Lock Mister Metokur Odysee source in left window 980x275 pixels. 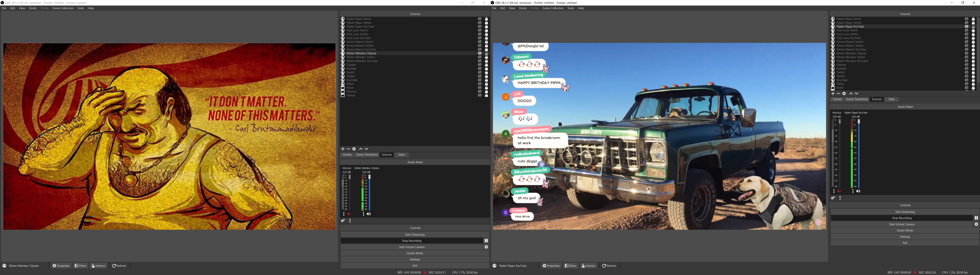(486, 53)
